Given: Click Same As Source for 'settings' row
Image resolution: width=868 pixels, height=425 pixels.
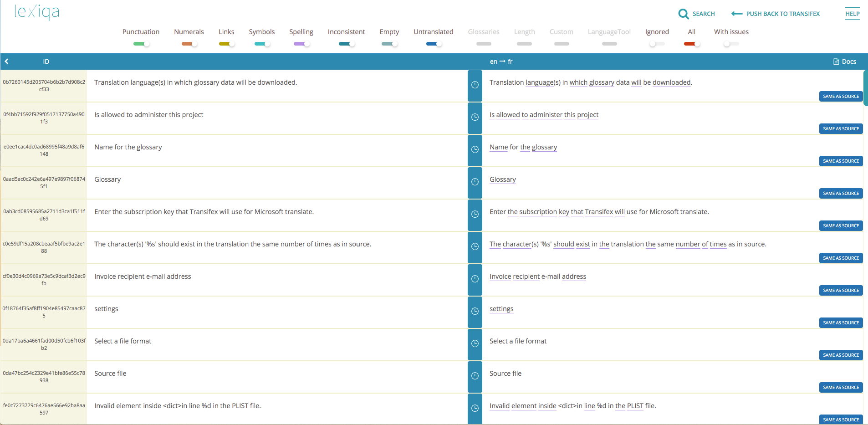Looking at the screenshot, I should click(x=841, y=323).
